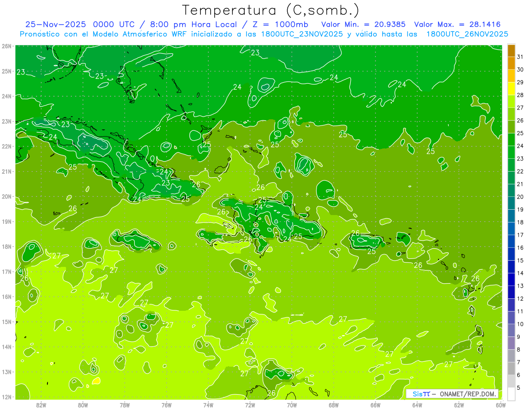The height and width of the screenshot is (411, 532).
Task: Click the 74W longitude axis label
Action: [208, 404]
